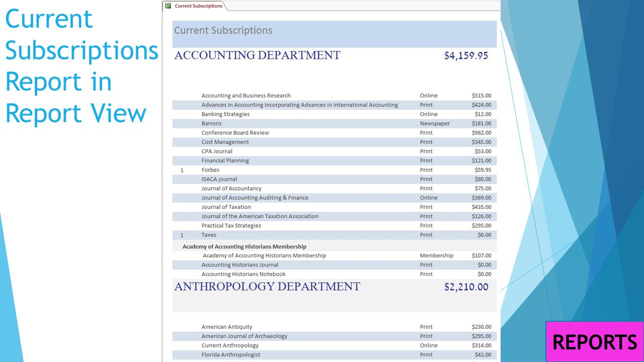The width and height of the screenshot is (644, 362).
Task: Select the $230.00 American Antiquity price
Action: (481, 327)
